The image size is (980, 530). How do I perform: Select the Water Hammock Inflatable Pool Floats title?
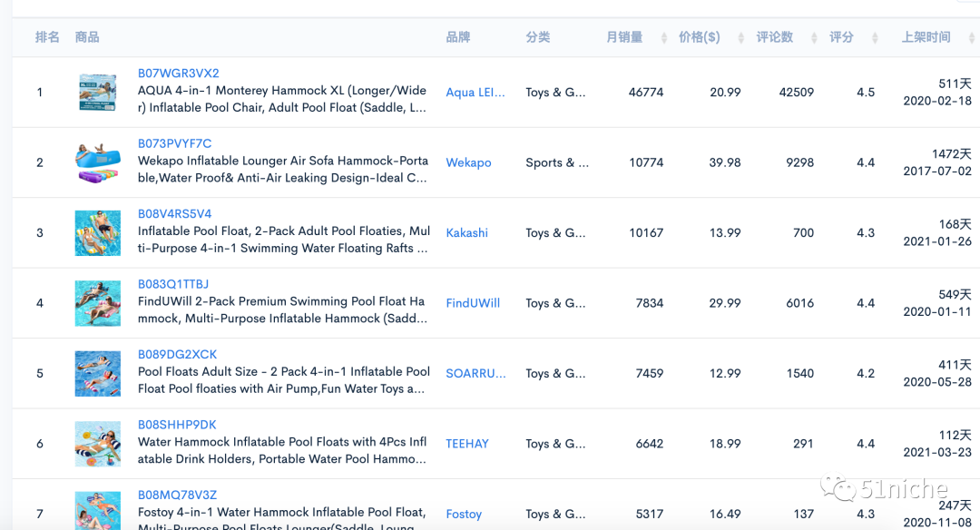pyautogui.click(x=282, y=451)
